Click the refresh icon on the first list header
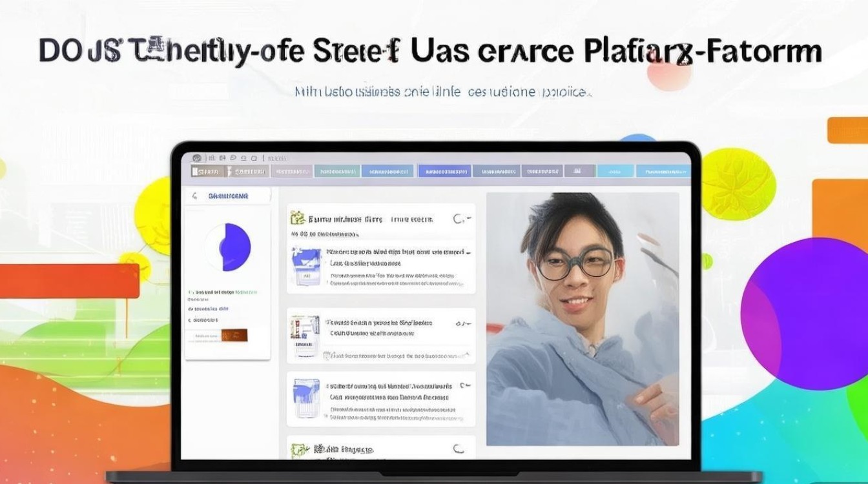868x484 pixels. (459, 219)
